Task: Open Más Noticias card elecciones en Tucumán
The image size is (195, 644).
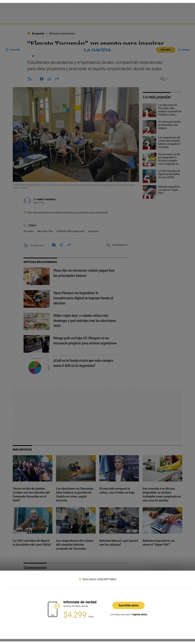Action: click(75, 494)
